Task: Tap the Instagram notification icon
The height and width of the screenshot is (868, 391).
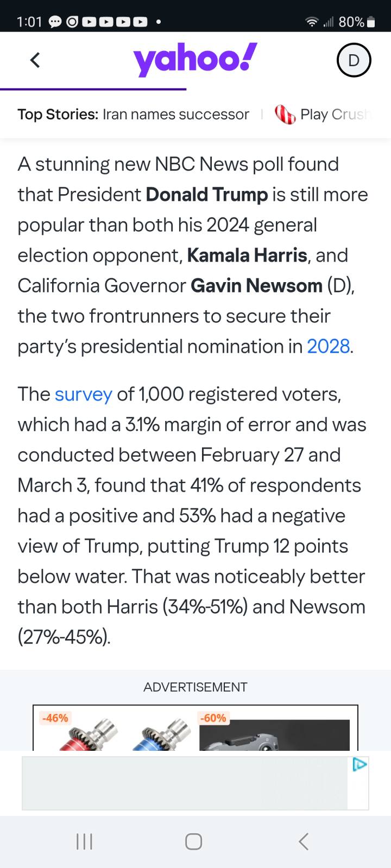Action: click(x=72, y=22)
